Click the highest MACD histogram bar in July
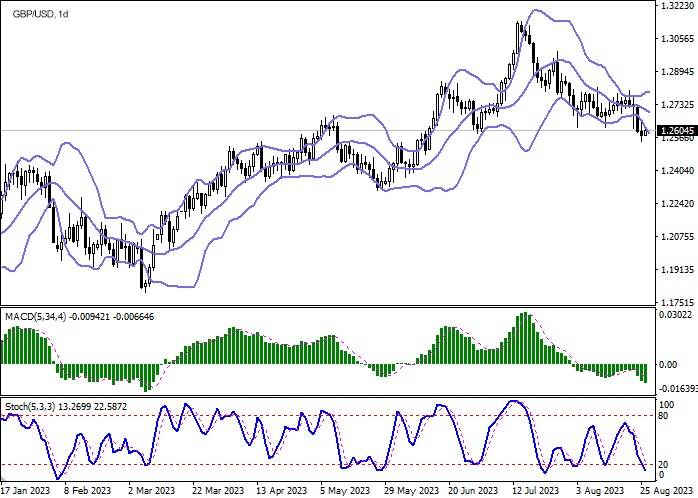 click(526, 338)
